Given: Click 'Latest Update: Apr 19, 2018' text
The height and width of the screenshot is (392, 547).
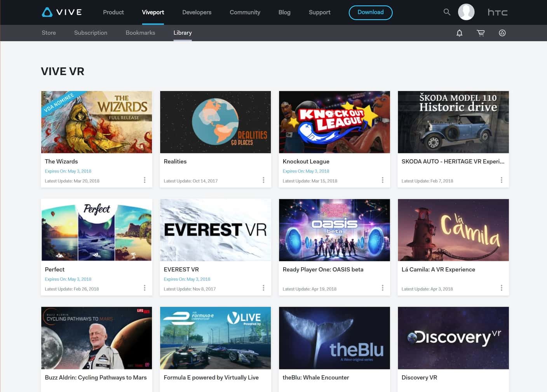Looking at the screenshot, I should coord(310,289).
